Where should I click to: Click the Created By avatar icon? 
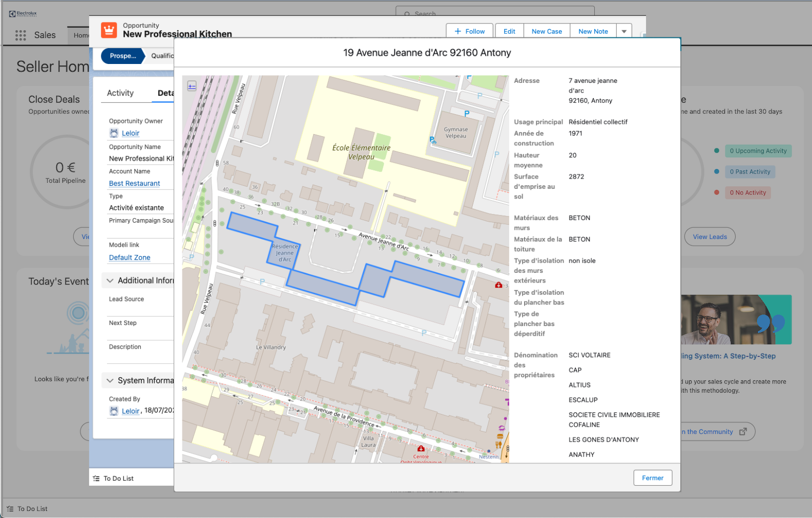(x=114, y=411)
